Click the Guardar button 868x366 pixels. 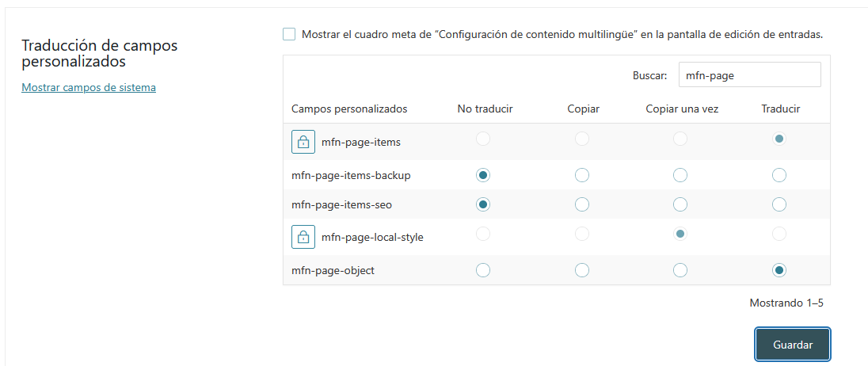pyautogui.click(x=793, y=345)
